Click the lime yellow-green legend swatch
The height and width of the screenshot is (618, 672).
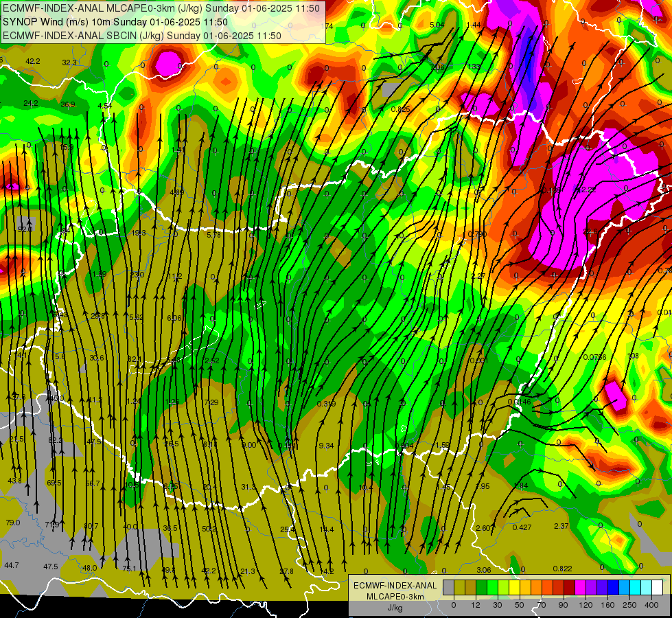[504, 587]
